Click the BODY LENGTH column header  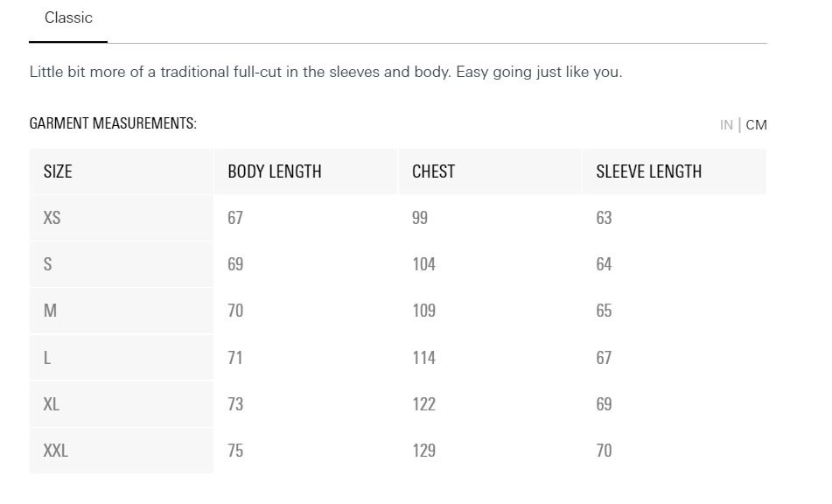pos(275,171)
